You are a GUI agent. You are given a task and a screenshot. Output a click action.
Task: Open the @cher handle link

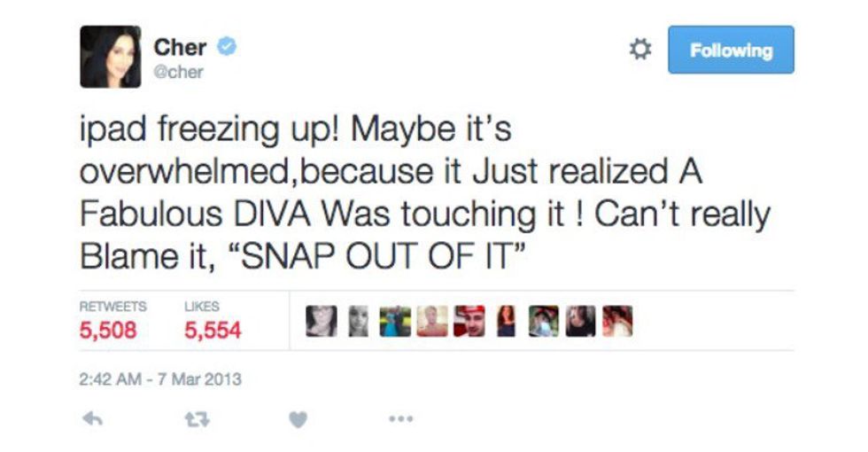click(178, 73)
